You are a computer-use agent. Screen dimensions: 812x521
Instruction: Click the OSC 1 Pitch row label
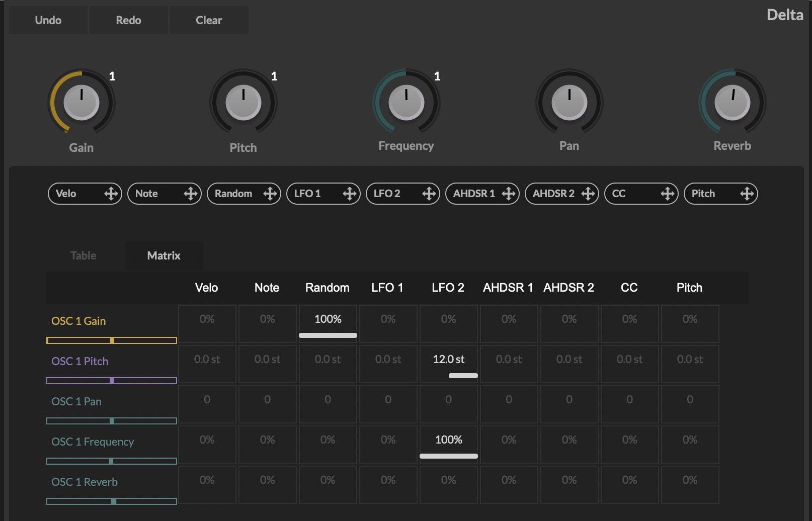coord(79,361)
